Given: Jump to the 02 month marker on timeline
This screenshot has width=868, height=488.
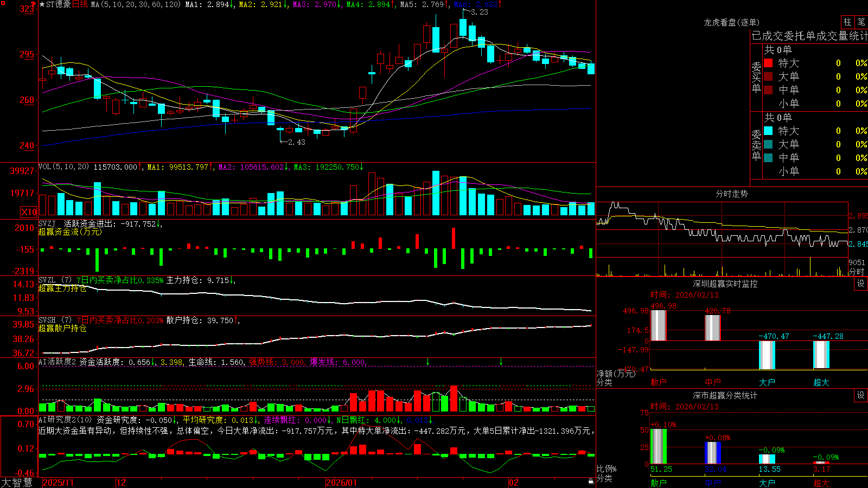Looking at the screenshot, I should [x=514, y=483].
